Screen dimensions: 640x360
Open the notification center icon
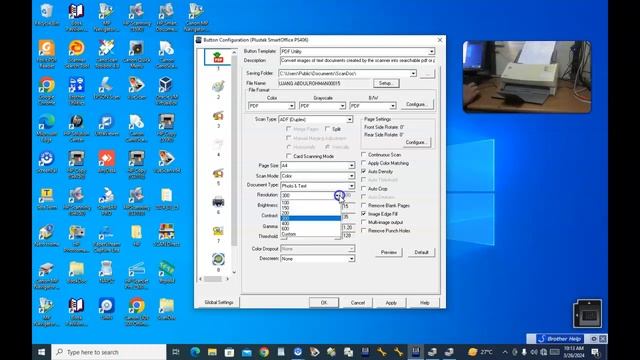(x=595, y=352)
